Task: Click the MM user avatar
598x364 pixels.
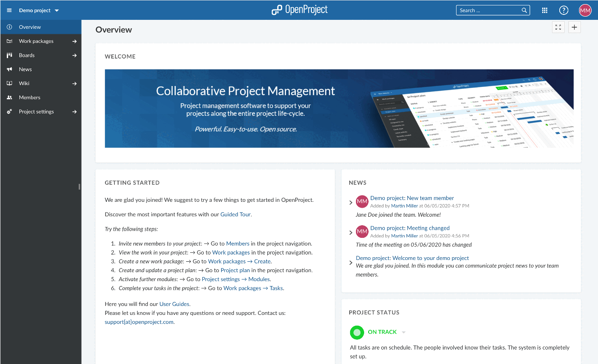Action: (585, 10)
